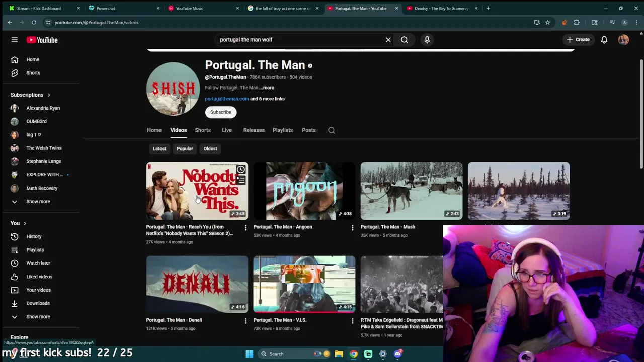Reload the browser page
Image resolution: width=644 pixels, height=362 pixels.
tap(34, 22)
